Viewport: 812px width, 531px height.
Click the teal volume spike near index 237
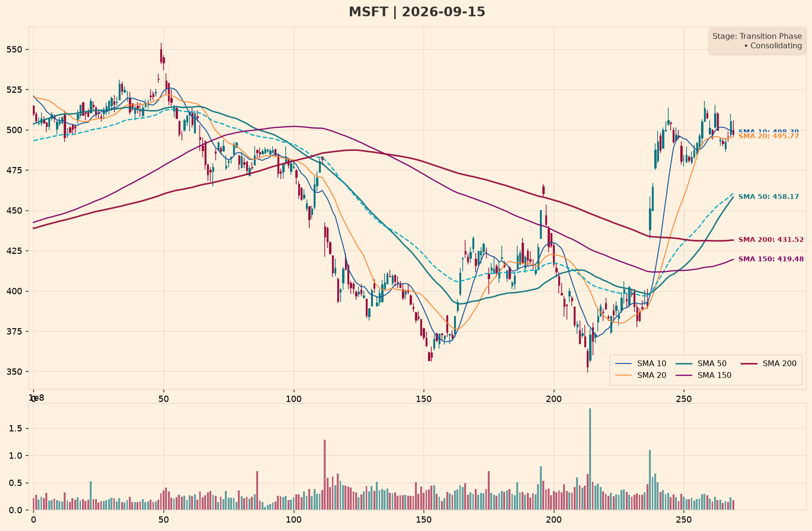pos(650,480)
